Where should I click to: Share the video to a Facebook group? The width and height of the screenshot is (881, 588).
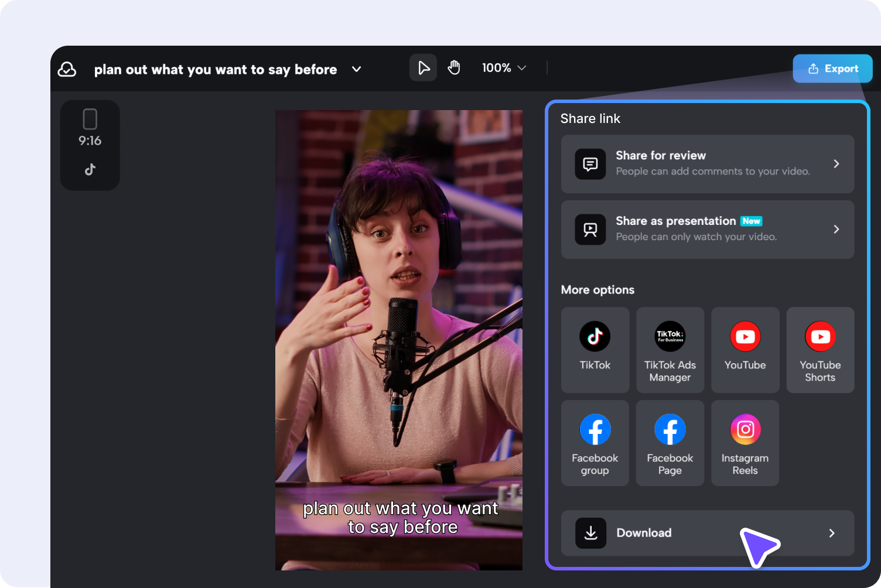pos(595,443)
